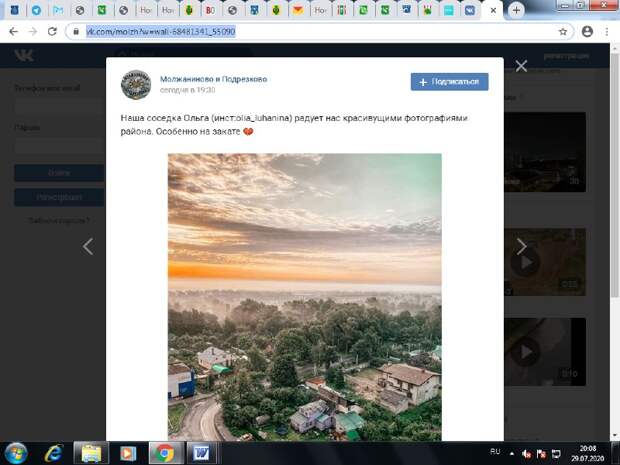Screen dimensions: 620x465
Task: Open the Chrome profile avatar icon
Action: coord(587,32)
